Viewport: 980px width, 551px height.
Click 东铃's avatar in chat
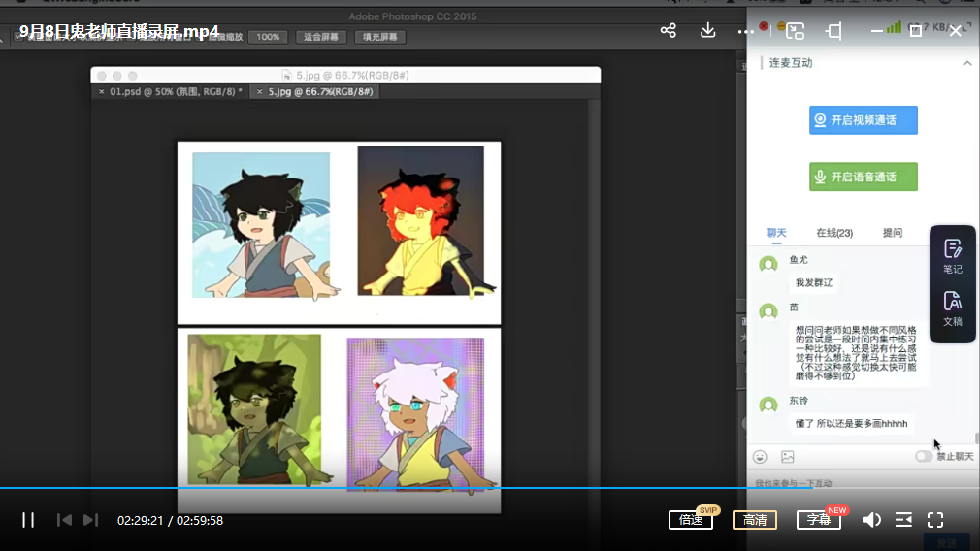768,405
